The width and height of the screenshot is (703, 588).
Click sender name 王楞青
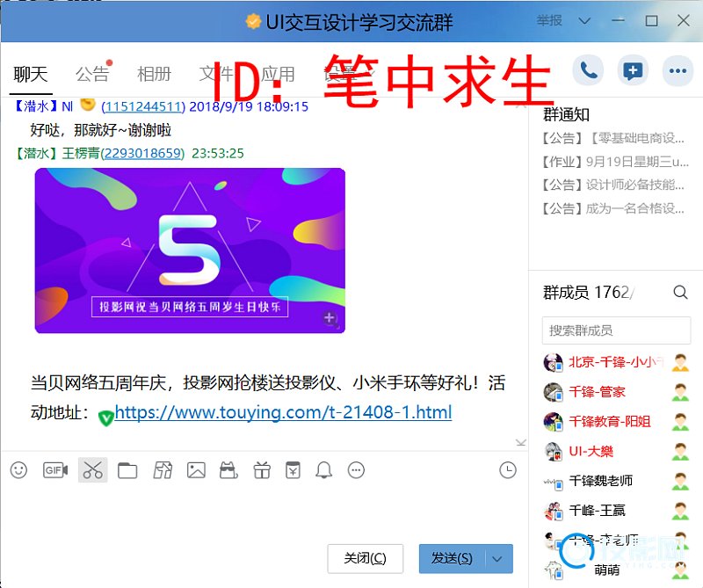click(x=81, y=154)
